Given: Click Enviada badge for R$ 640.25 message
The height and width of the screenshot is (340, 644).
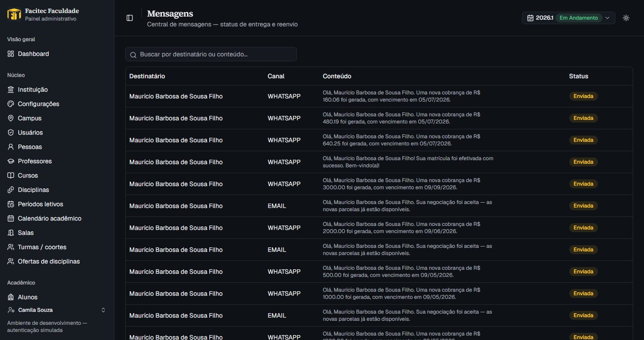Looking at the screenshot, I should [583, 140].
